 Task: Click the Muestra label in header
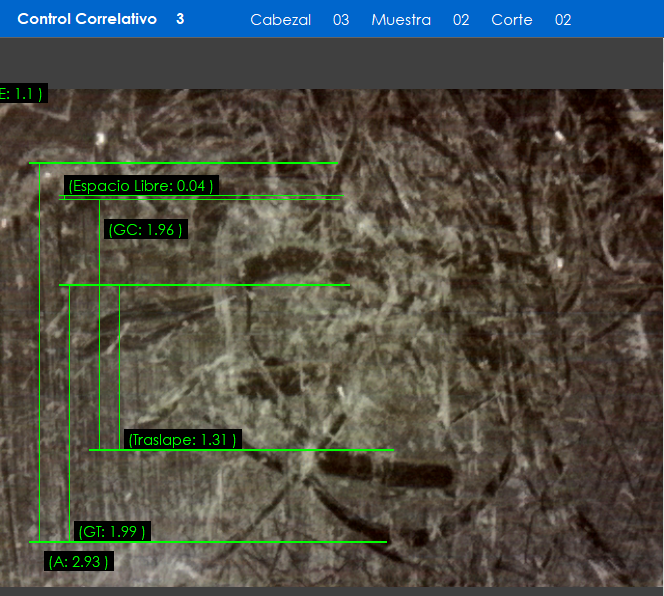click(400, 20)
